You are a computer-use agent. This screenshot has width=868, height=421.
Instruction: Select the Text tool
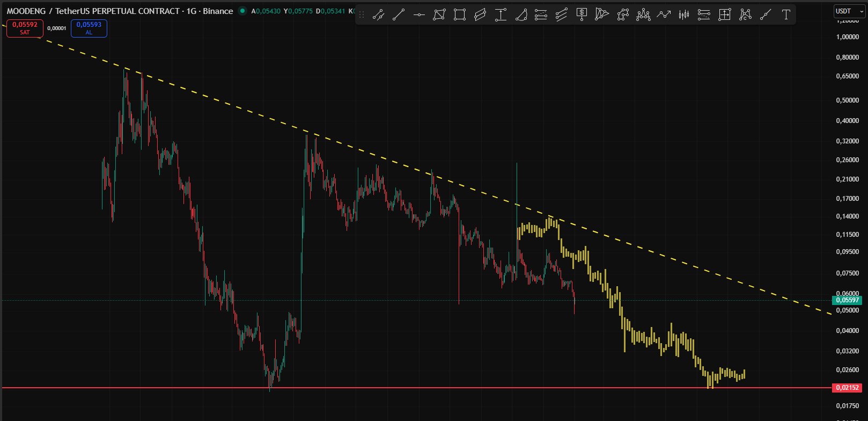click(786, 15)
